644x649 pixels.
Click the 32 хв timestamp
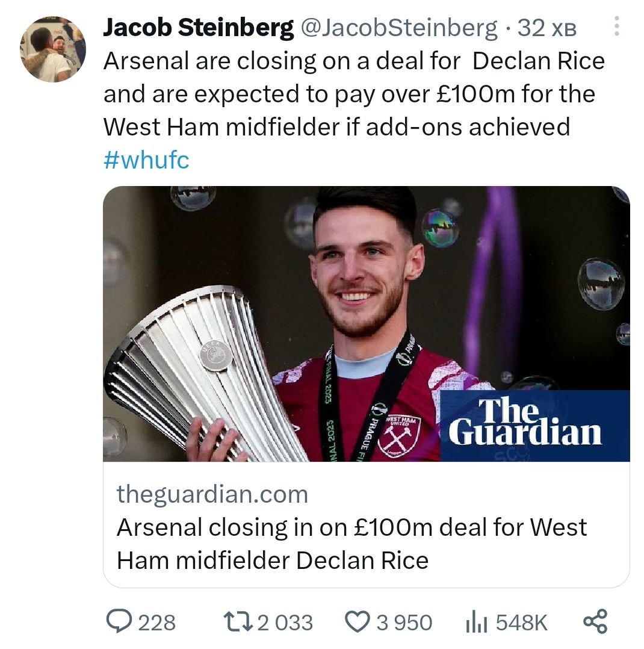point(546,28)
